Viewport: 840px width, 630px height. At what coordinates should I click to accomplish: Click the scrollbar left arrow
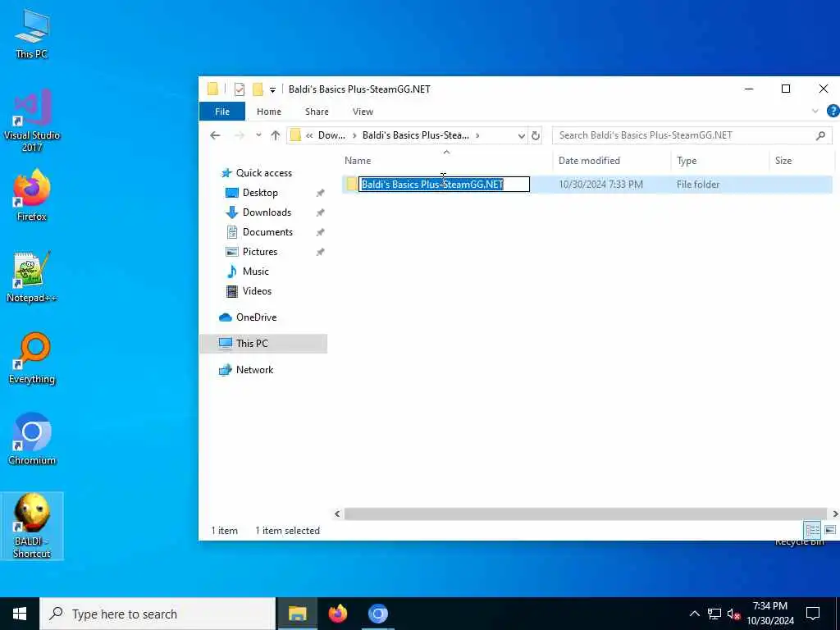pos(337,514)
